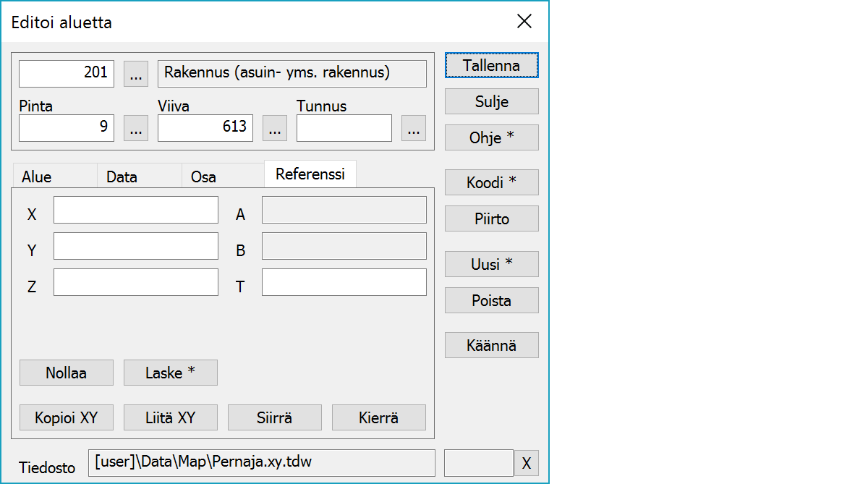Click the Koodi button
The height and width of the screenshot is (484, 868).
coord(491,183)
